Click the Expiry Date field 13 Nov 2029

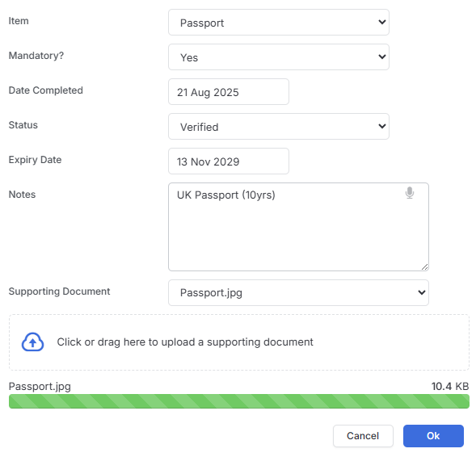pos(229,161)
